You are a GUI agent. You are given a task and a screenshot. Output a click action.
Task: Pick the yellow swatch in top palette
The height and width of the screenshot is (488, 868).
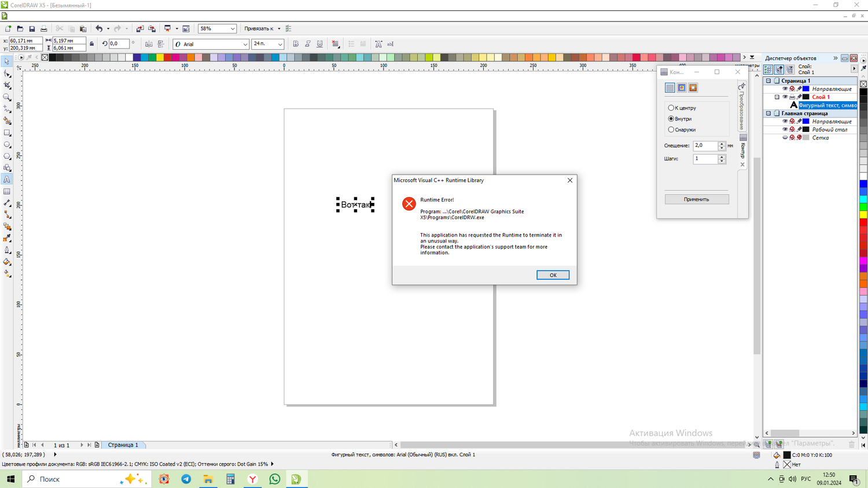pyautogui.click(x=160, y=57)
